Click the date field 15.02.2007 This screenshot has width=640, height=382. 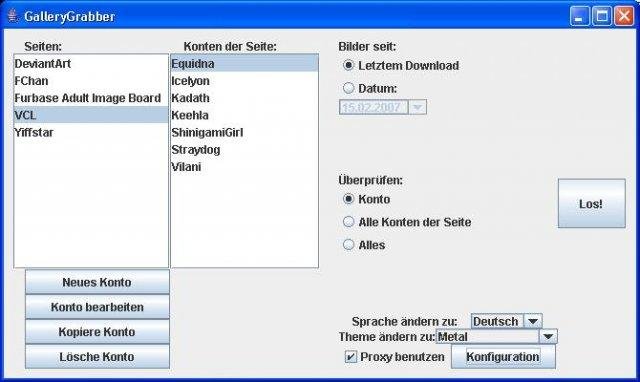[x=373, y=107]
